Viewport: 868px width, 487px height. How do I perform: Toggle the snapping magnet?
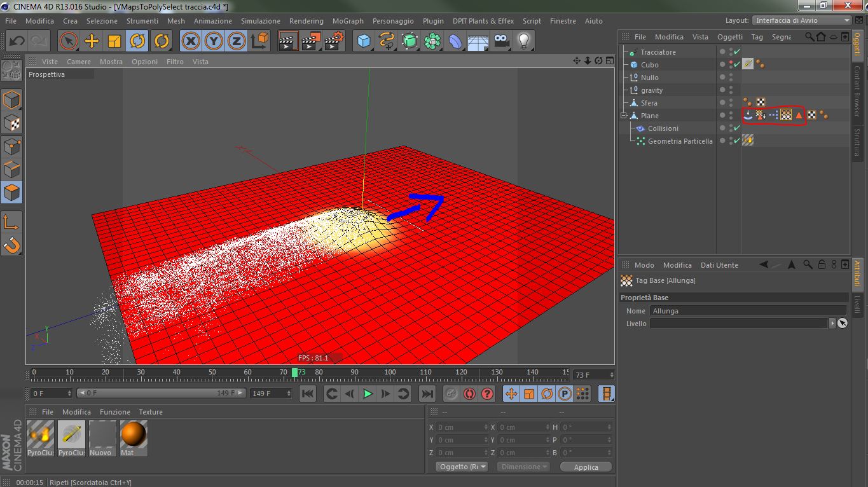tap(12, 245)
